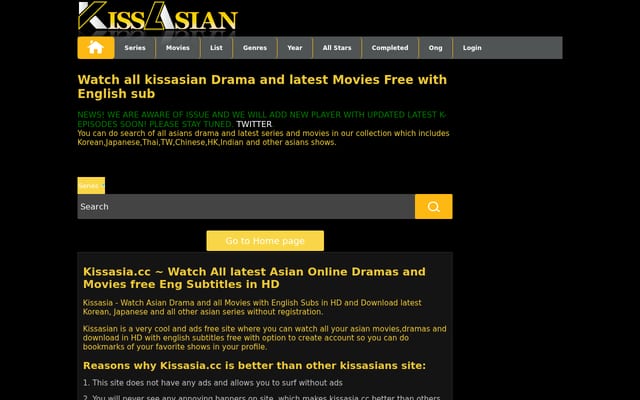The width and height of the screenshot is (640, 400).
Task: Click the magnifier search button
Action: 433,207
